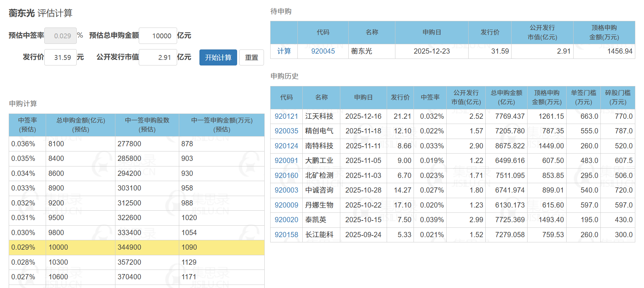The width and height of the screenshot is (644, 288).
Task: Open stock code 920158 link
Action: click(x=286, y=235)
